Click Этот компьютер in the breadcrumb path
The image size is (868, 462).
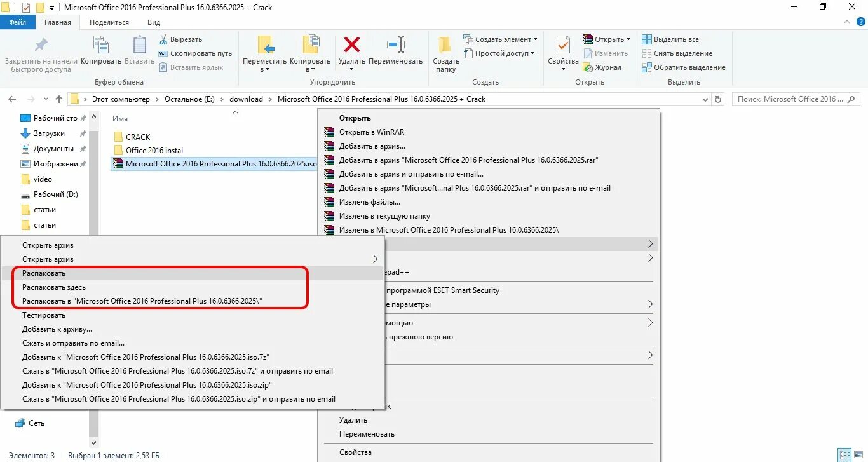tap(121, 99)
